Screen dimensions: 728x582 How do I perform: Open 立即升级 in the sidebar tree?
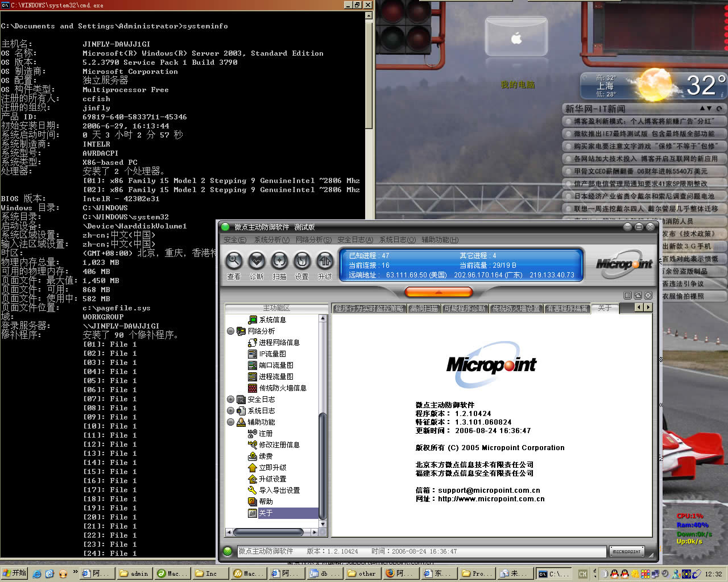(x=272, y=468)
